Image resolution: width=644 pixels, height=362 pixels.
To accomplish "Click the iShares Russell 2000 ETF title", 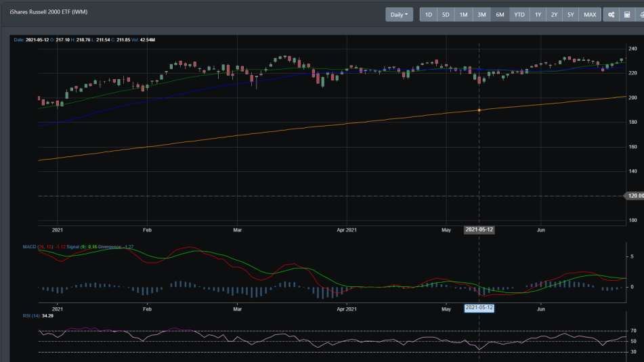I will coord(49,12).
